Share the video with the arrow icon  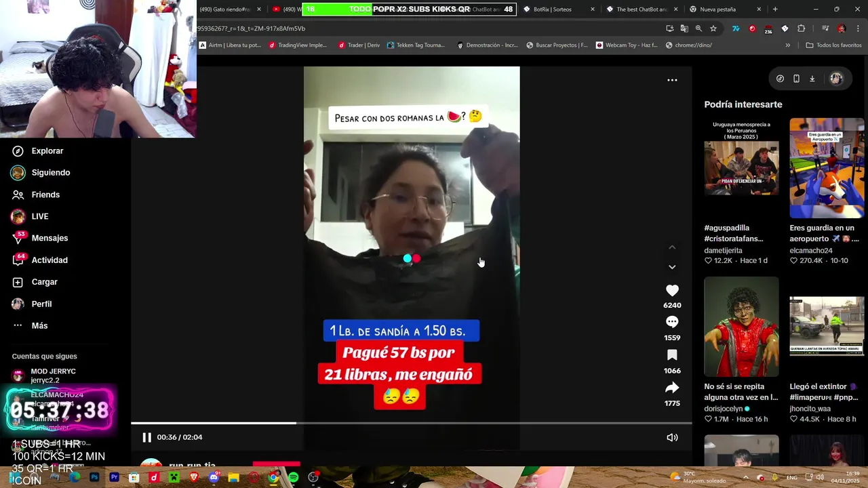[x=672, y=388]
